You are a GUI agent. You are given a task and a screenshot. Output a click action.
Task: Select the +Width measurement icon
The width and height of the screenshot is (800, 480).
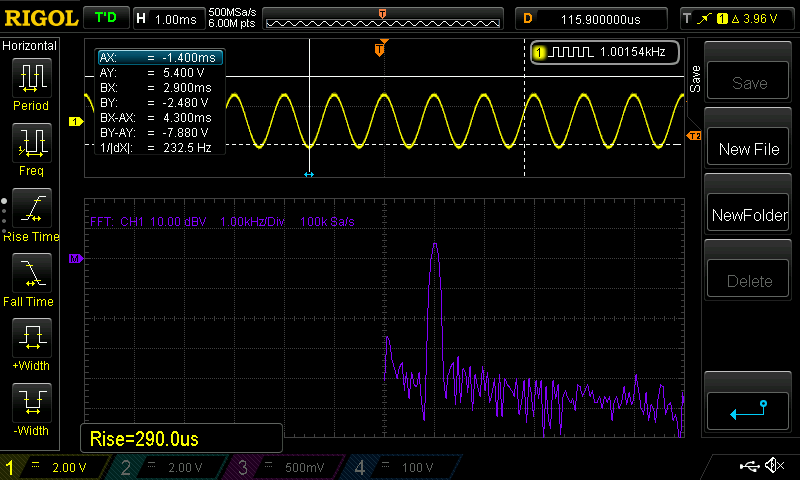[x=31, y=338]
